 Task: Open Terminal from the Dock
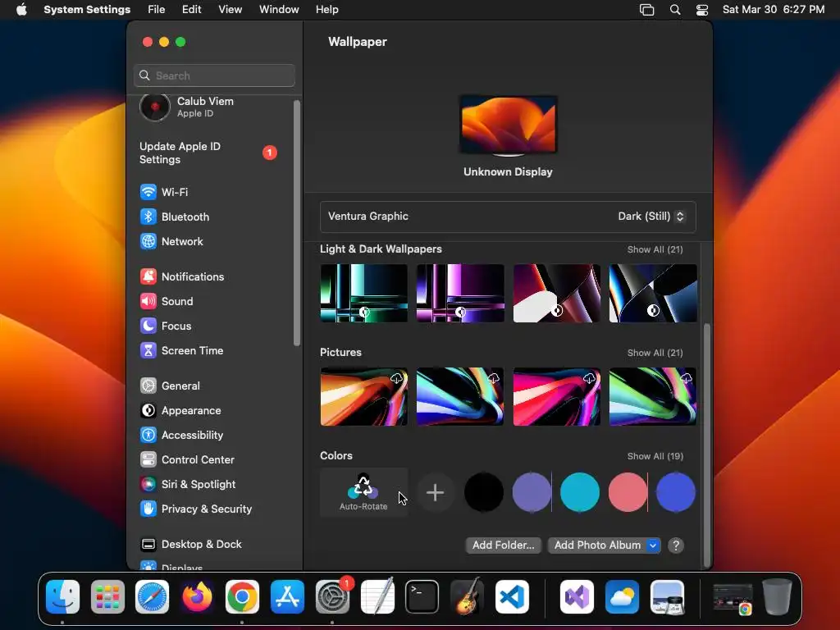(422, 596)
